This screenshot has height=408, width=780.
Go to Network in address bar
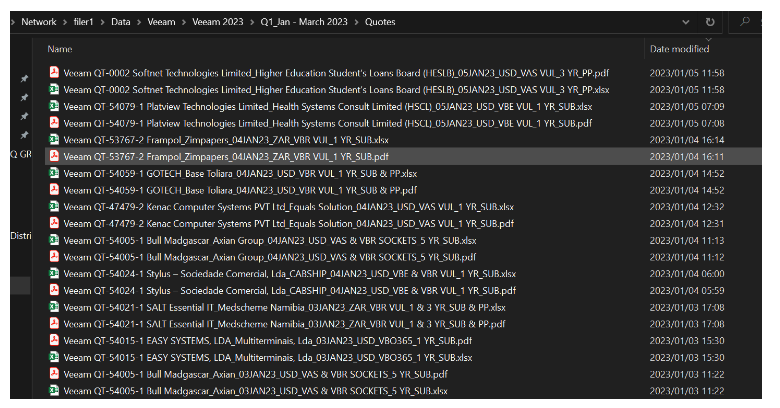pos(39,22)
